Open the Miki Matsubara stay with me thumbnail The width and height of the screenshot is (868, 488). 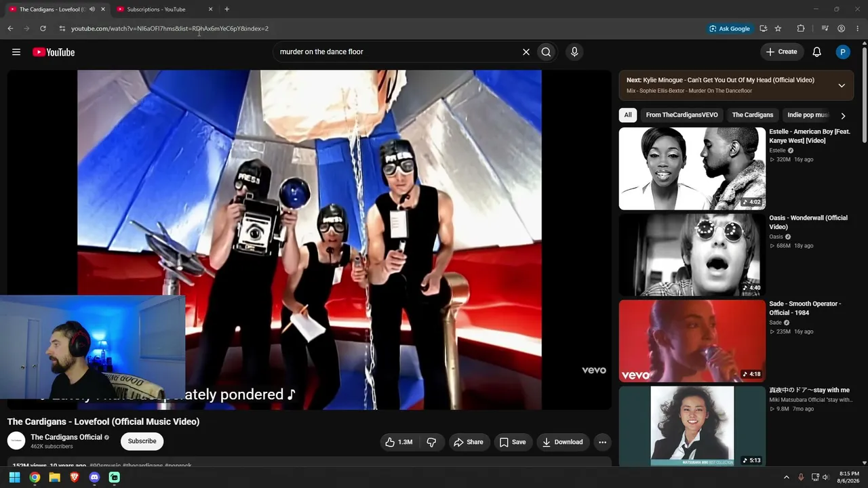tap(692, 426)
